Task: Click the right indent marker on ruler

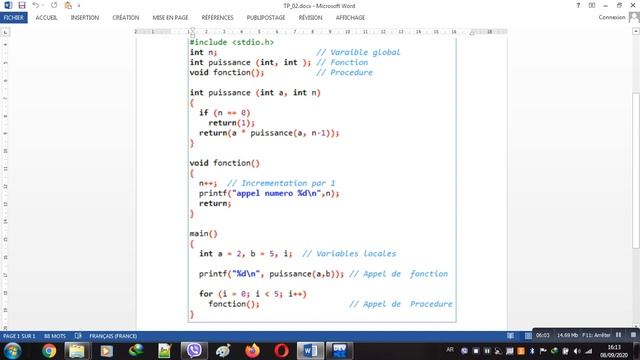Action: [x=472, y=33]
